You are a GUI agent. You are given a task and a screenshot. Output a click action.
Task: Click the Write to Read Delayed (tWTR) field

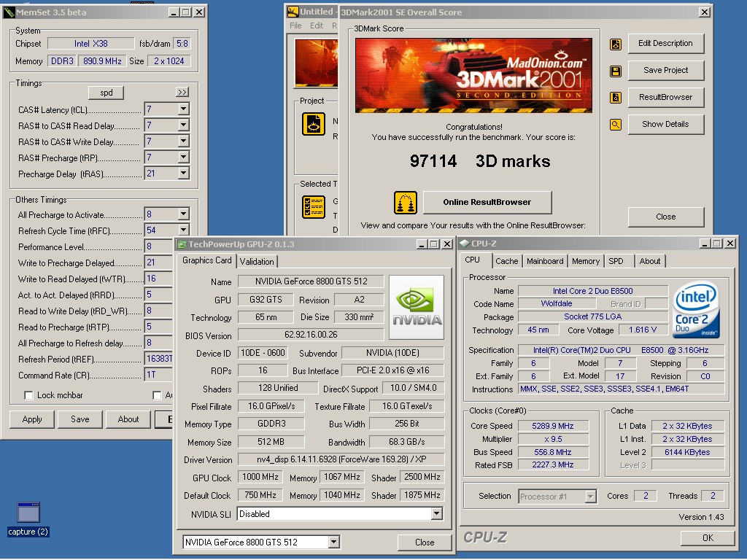pos(158,279)
